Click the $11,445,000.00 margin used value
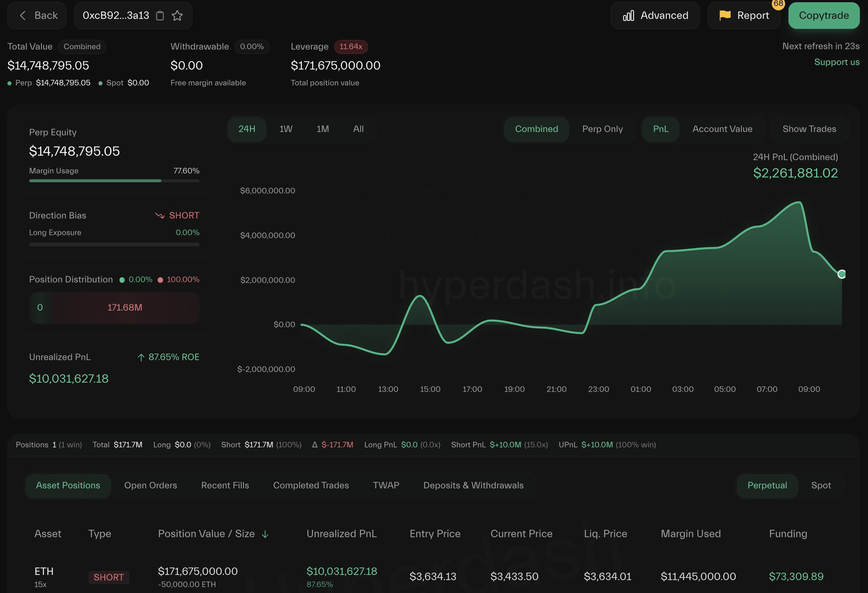This screenshot has width=868, height=593. [698, 577]
